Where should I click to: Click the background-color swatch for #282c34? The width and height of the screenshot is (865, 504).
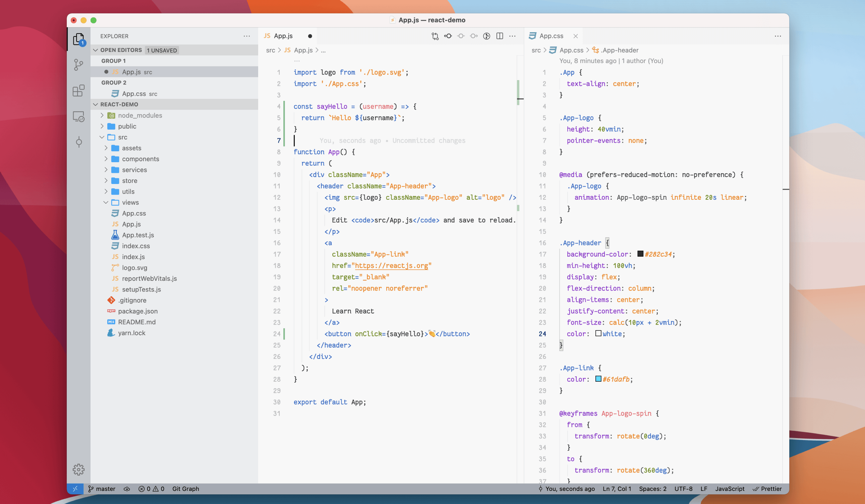pyautogui.click(x=639, y=254)
